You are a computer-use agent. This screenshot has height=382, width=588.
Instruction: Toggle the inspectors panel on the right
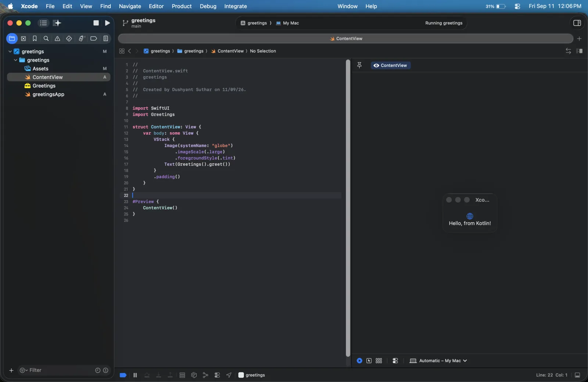(577, 23)
